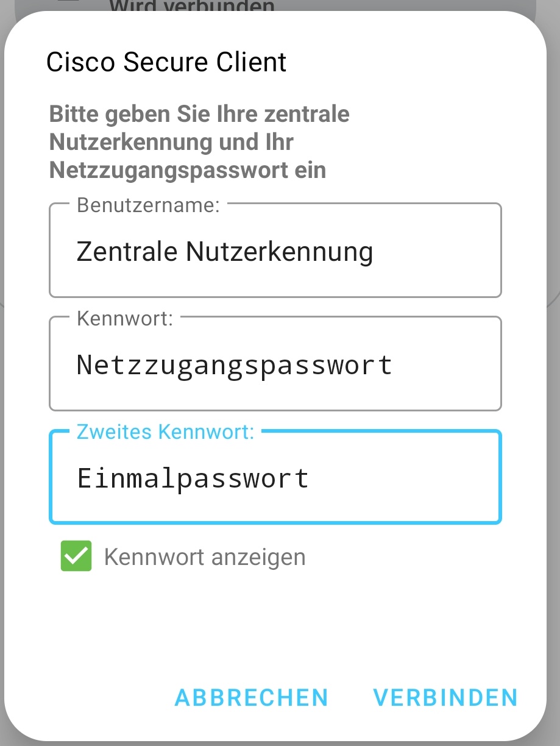Click the VERBINDEN button
The height and width of the screenshot is (746, 560).
[445, 697]
